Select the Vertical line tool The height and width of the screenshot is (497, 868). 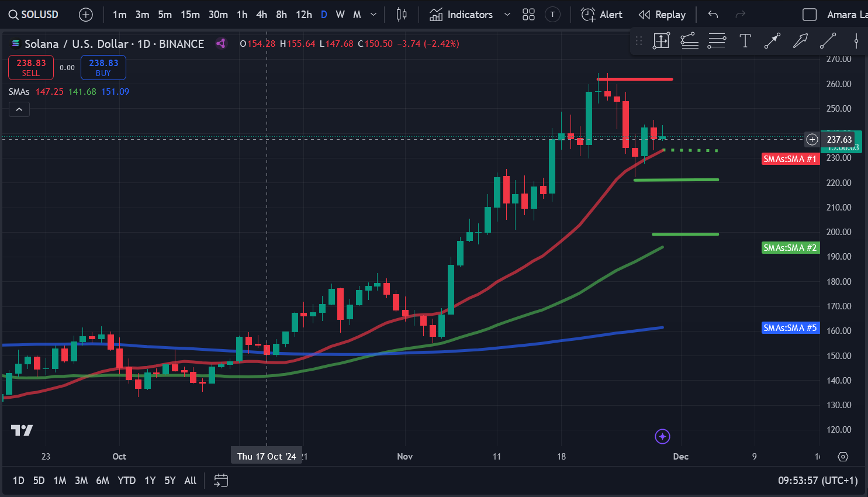856,41
